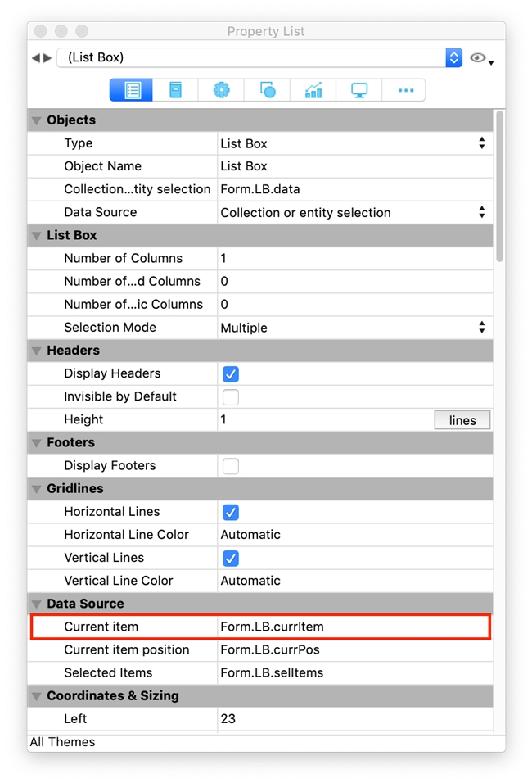The width and height of the screenshot is (532, 783).
Task: Uncheck the Display Headers checkbox
Action: pos(231,374)
